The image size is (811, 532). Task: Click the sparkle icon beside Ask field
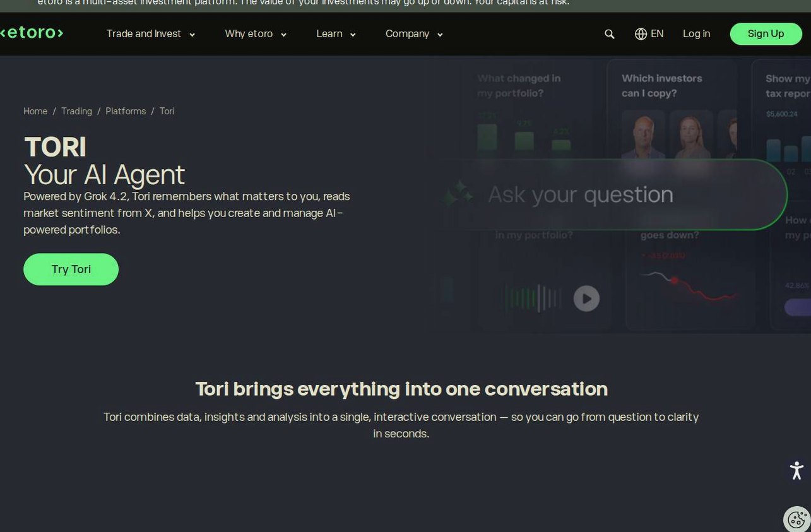(457, 194)
